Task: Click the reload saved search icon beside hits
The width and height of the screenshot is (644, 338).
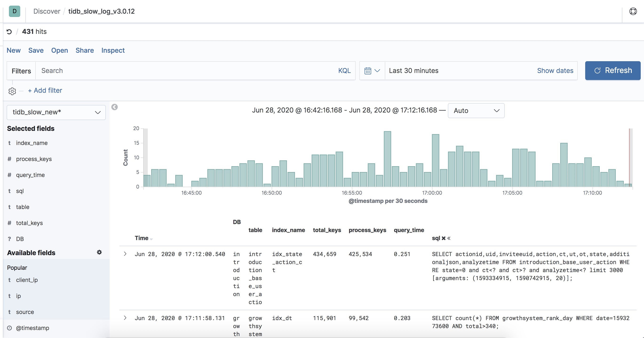Action: pyautogui.click(x=9, y=32)
